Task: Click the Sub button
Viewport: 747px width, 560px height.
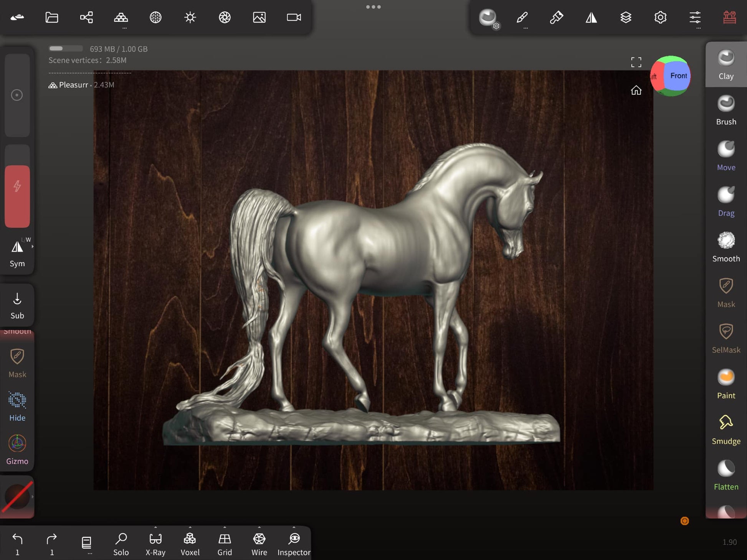Action: click(x=17, y=305)
